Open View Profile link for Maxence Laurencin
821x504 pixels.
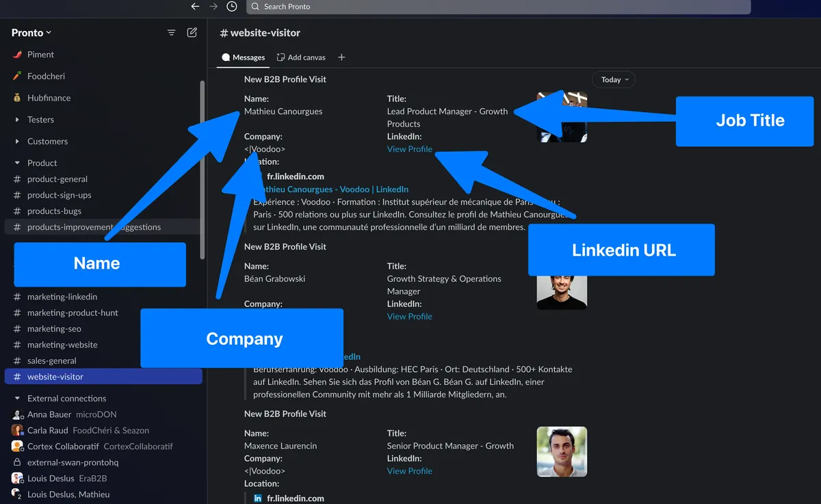[410, 471]
